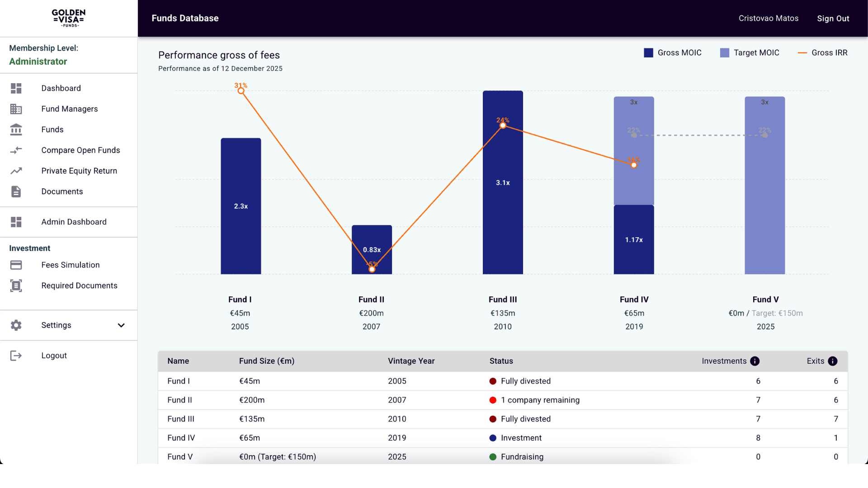Click the 31% IRR point on Fund I
Viewport: 868px width, 488px height.
tap(241, 91)
